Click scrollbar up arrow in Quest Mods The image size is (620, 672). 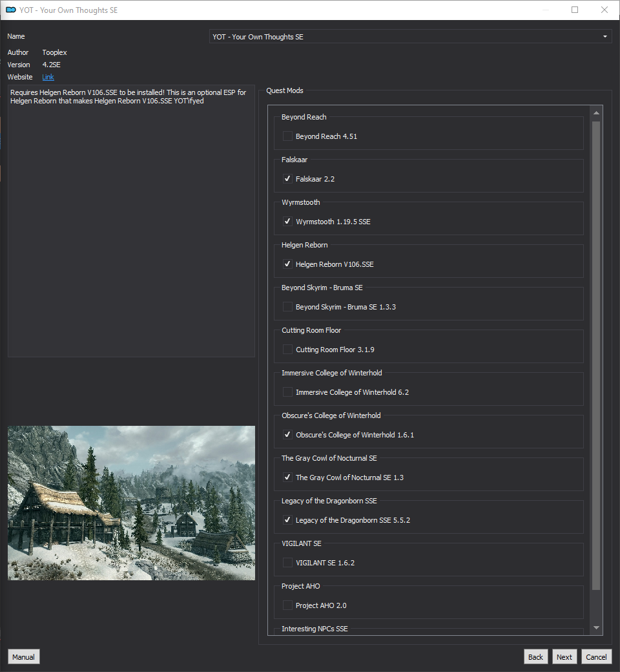(596, 113)
